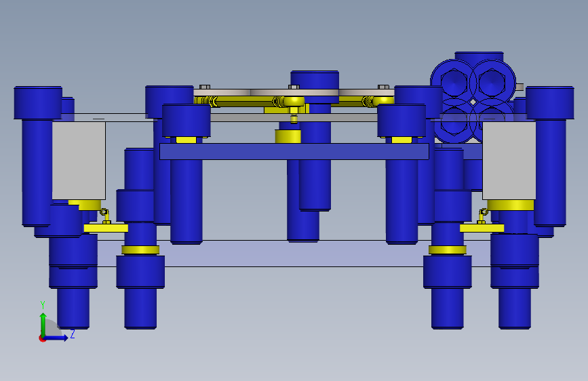Click the blue Z axis arrow of the triad
Image resolution: width=588 pixels, height=381 pixels.
coord(56,338)
